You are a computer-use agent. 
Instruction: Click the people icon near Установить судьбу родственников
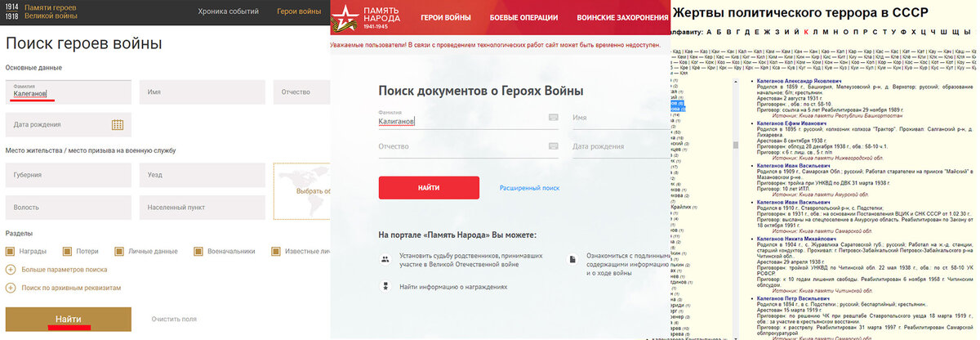point(385,259)
